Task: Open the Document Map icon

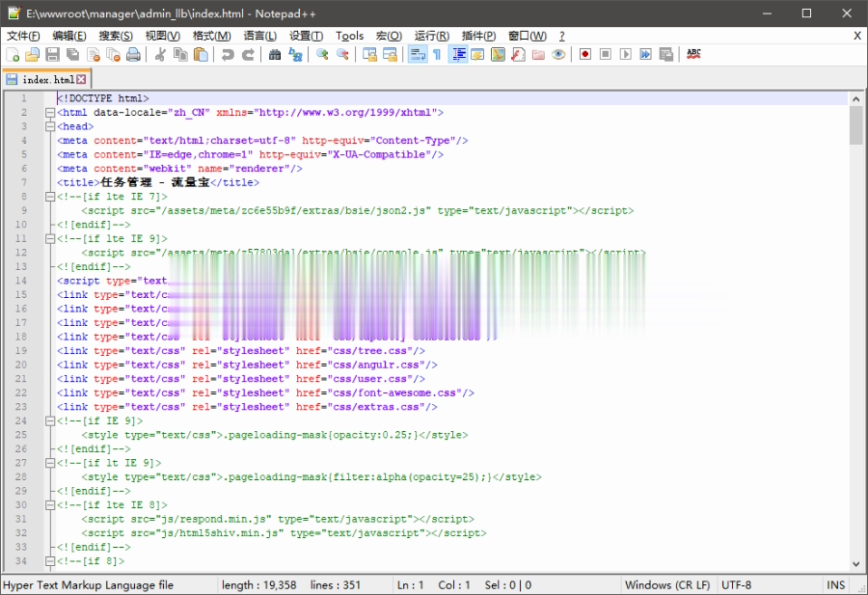Action: click(499, 54)
